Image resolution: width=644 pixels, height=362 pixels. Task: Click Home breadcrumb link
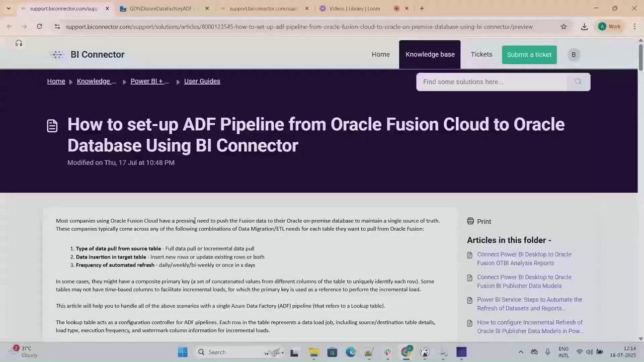(x=56, y=81)
